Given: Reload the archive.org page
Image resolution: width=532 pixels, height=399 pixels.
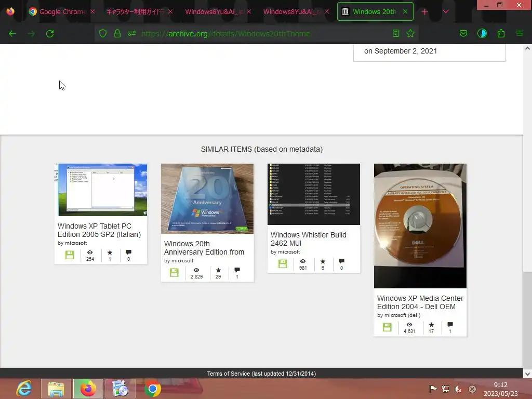Looking at the screenshot, I should coord(50,34).
